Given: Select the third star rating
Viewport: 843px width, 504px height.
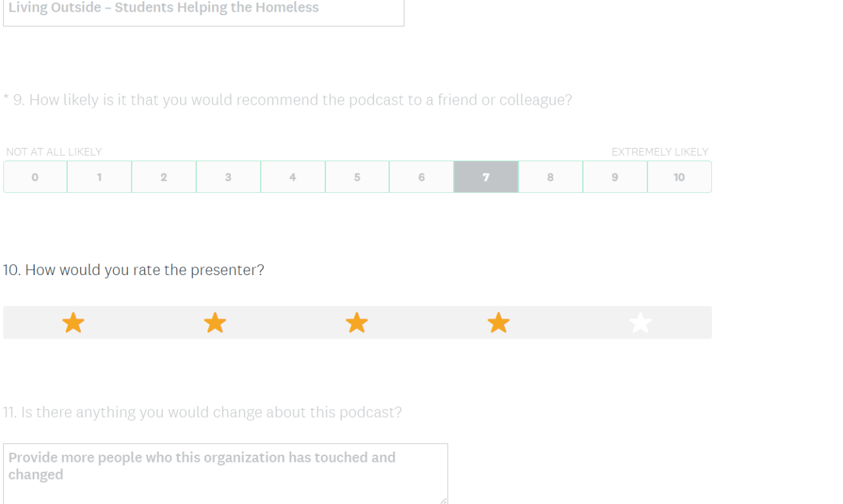Looking at the screenshot, I should [356, 323].
